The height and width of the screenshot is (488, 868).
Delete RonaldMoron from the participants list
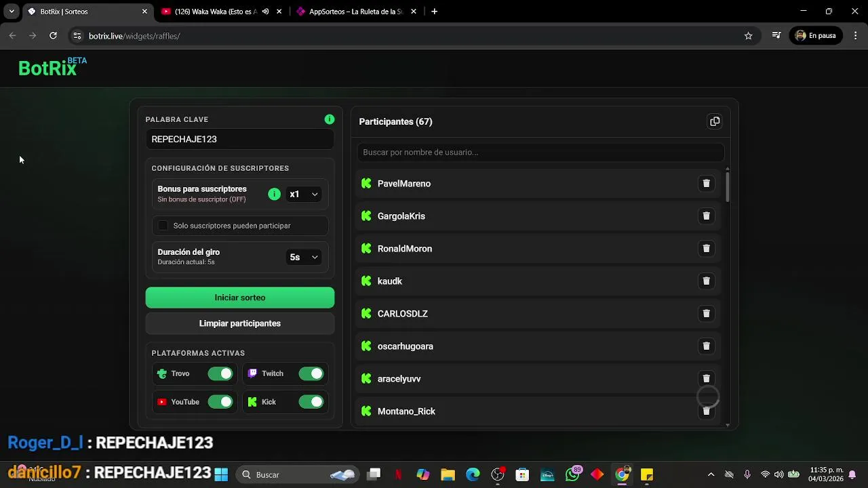click(706, 249)
